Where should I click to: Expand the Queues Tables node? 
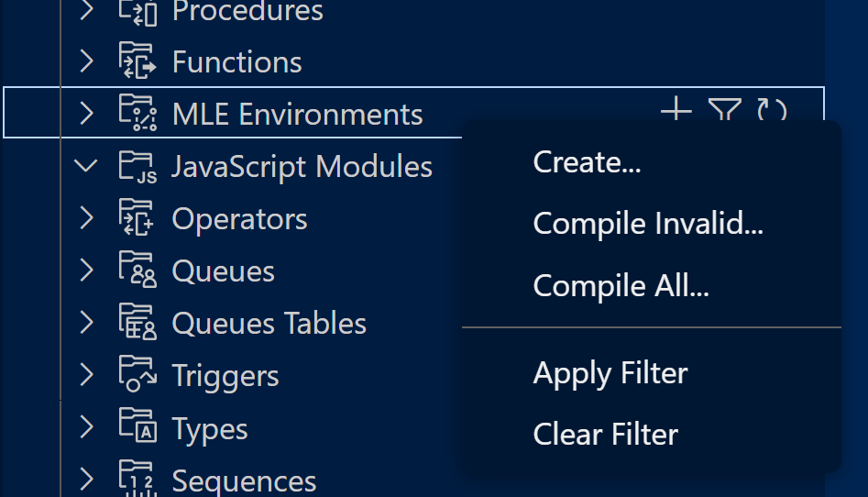[87, 323]
